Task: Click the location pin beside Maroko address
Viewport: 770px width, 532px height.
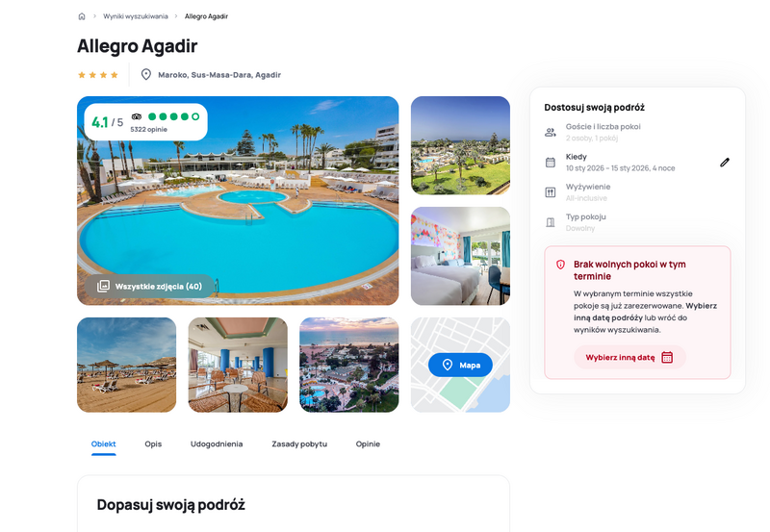Action: coord(146,75)
